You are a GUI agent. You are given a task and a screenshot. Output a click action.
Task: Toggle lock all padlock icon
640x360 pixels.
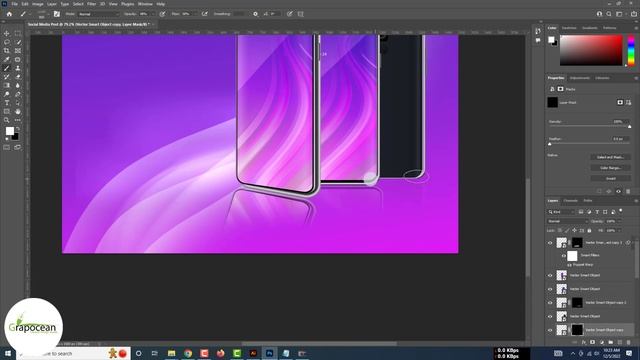pyautogui.click(x=589, y=231)
